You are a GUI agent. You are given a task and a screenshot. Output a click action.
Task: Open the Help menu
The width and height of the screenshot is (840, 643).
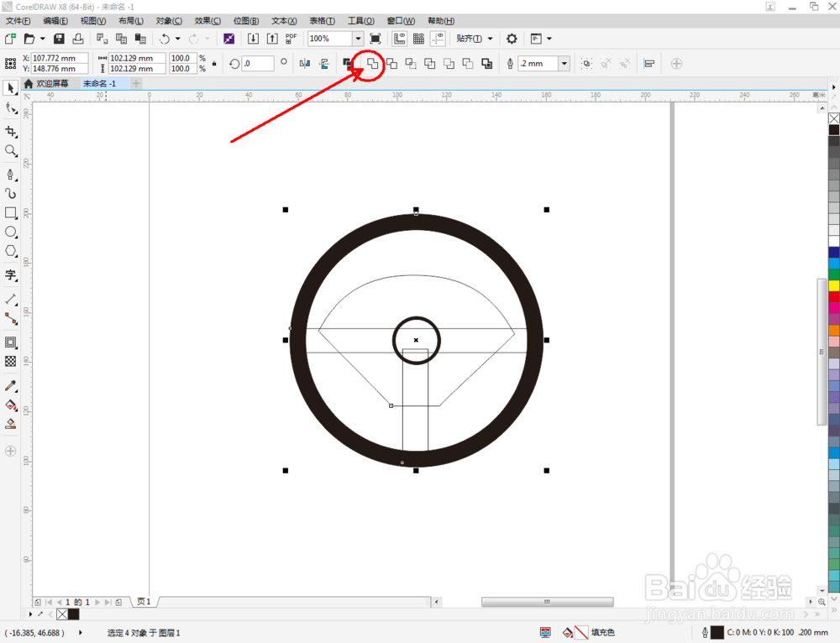point(441,21)
